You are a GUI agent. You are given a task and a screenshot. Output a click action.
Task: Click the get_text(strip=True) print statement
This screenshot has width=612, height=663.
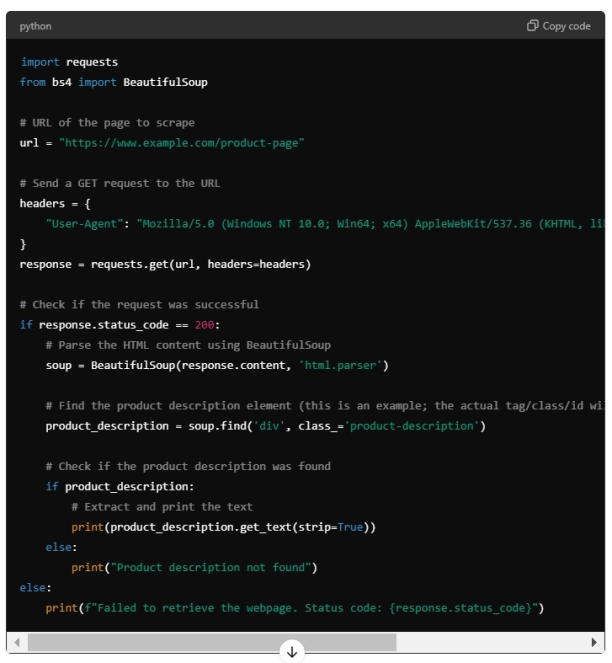click(229, 527)
